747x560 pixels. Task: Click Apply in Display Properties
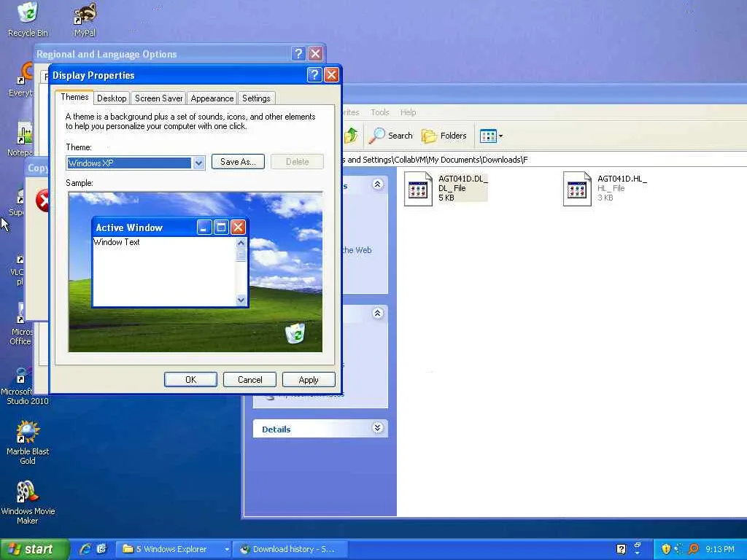tap(309, 379)
